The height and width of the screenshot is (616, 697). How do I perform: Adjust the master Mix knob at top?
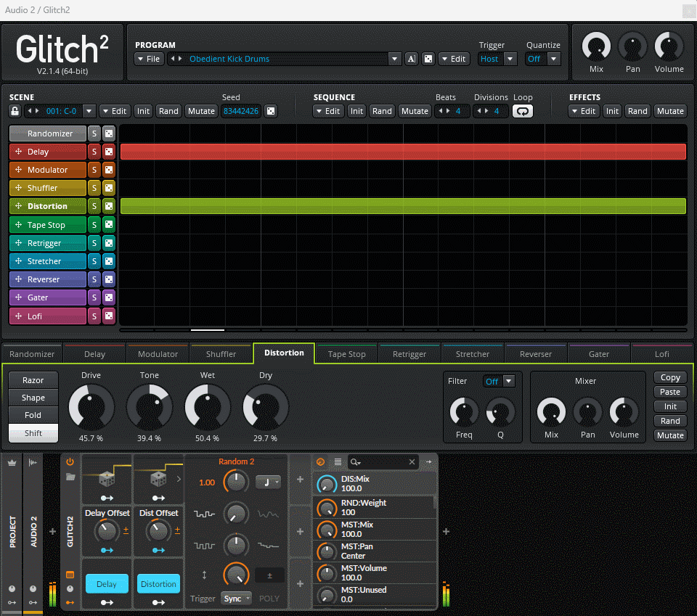point(596,46)
